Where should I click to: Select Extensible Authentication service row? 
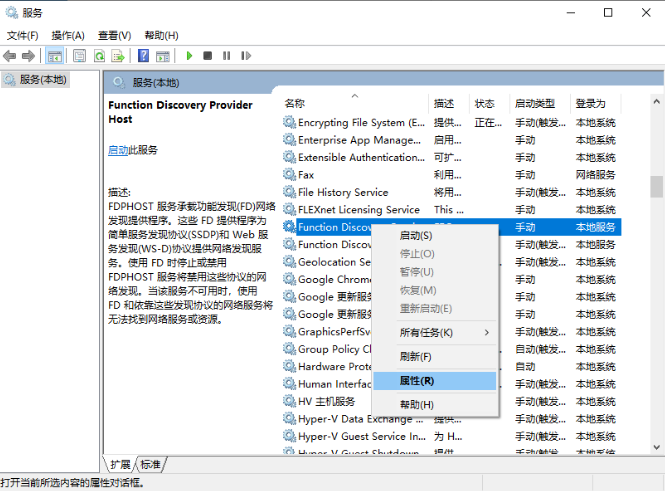451,157
